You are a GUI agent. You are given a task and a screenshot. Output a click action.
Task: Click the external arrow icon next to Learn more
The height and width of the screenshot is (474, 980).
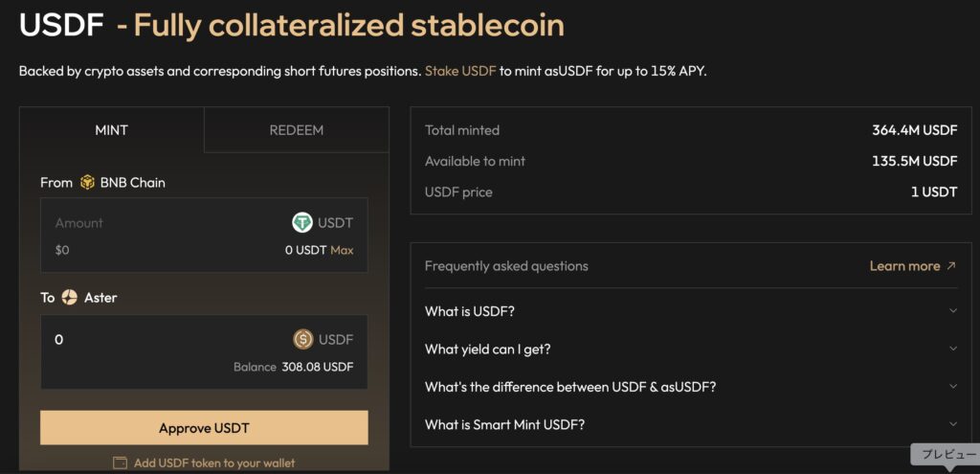[x=951, y=266]
